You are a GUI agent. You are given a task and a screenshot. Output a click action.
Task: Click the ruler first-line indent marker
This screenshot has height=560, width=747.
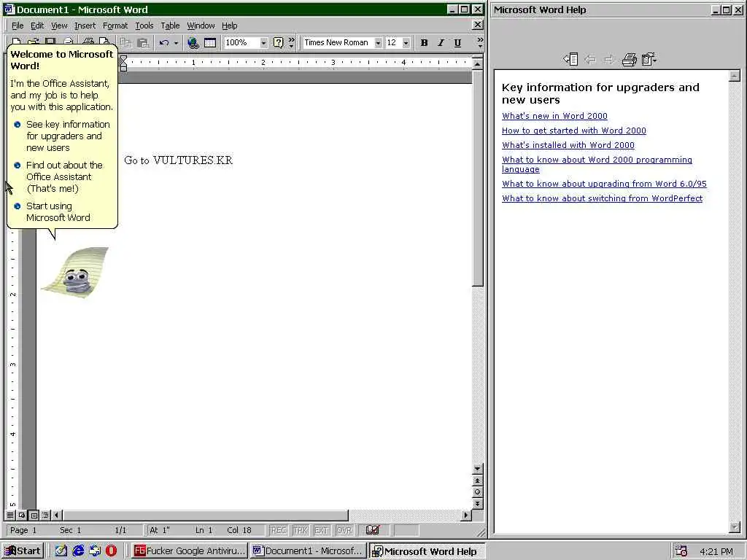point(123,59)
